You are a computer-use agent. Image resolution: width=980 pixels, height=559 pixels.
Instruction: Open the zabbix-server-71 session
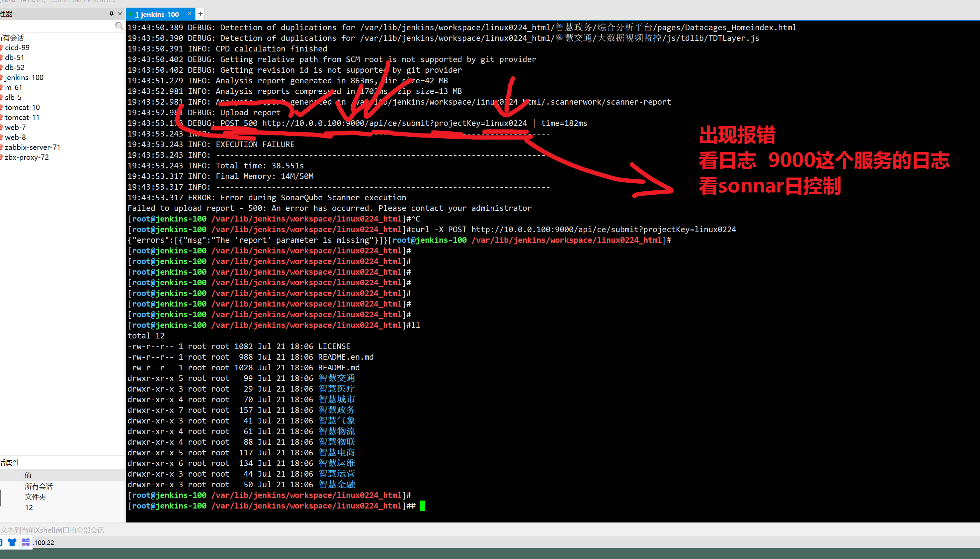pyautogui.click(x=32, y=147)
